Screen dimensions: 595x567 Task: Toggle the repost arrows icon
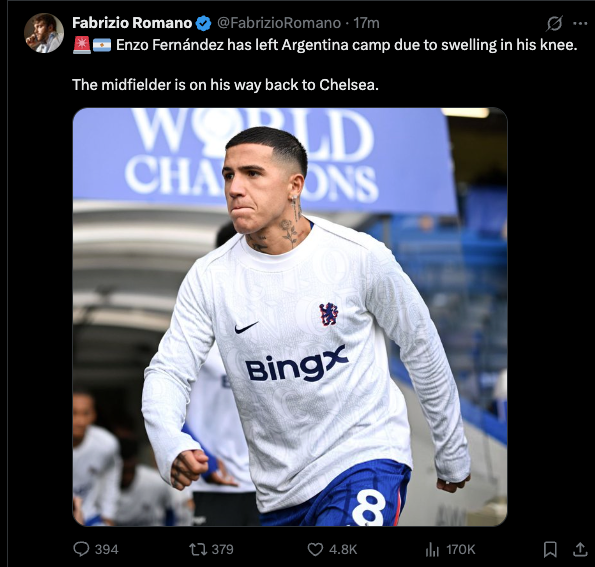198,549
